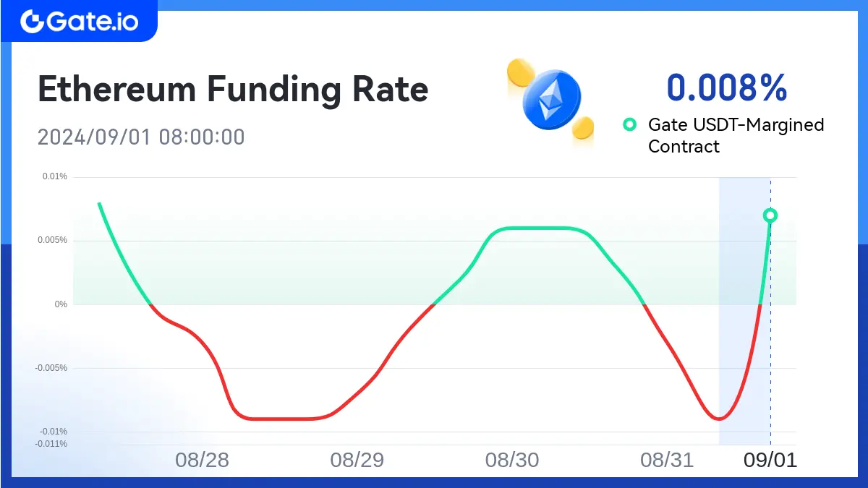The image size is (868, 488).
Task: Click the 2024/09/01 08:00:00 timestamp
Action: [141, 137]
